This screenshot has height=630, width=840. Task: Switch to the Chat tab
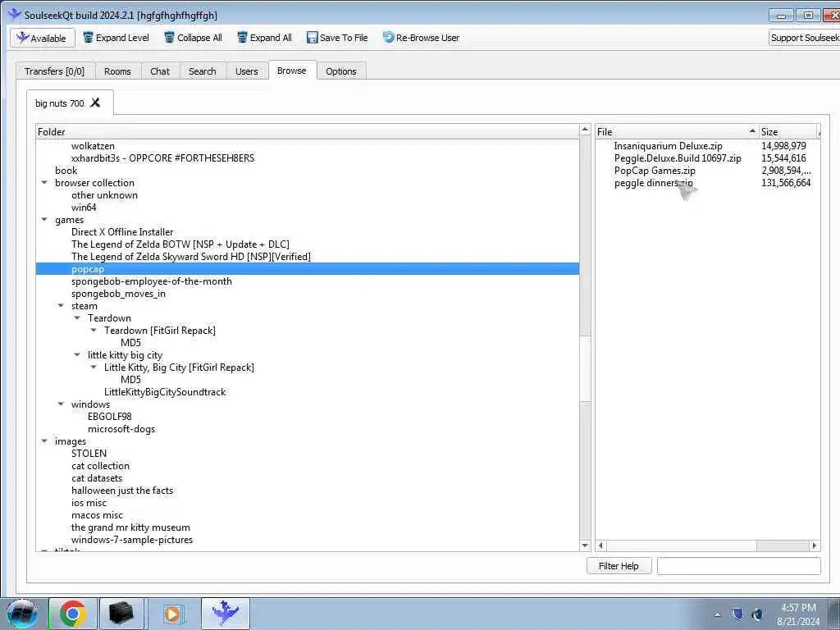(160, 71)
